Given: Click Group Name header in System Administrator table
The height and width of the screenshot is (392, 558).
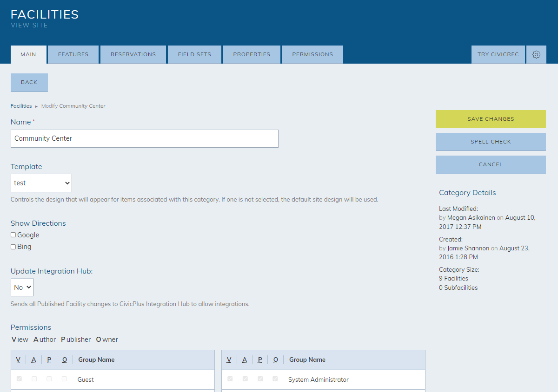Looking at the screenshot, I should 307,359.
